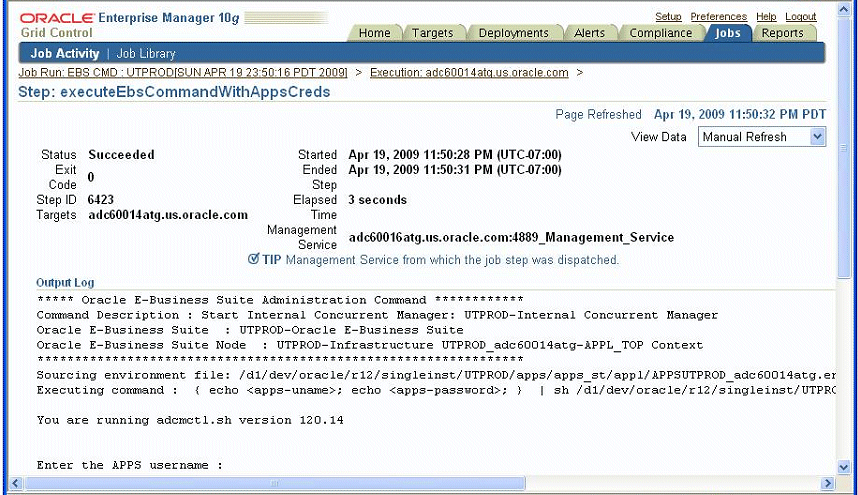Click the target adc60014atg.us.oracle.com value
Viewport: 858px width, 495px height.
tap(168, 215)
